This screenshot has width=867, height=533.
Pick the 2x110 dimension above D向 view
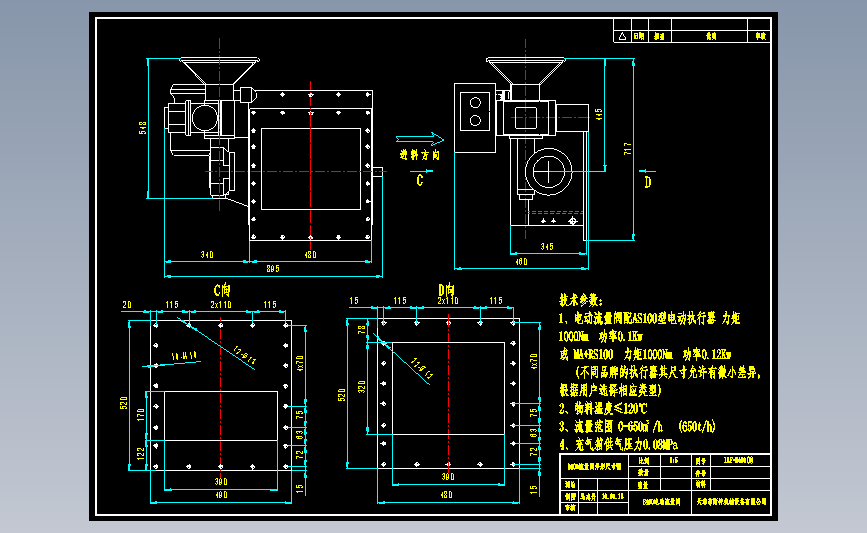448,301
